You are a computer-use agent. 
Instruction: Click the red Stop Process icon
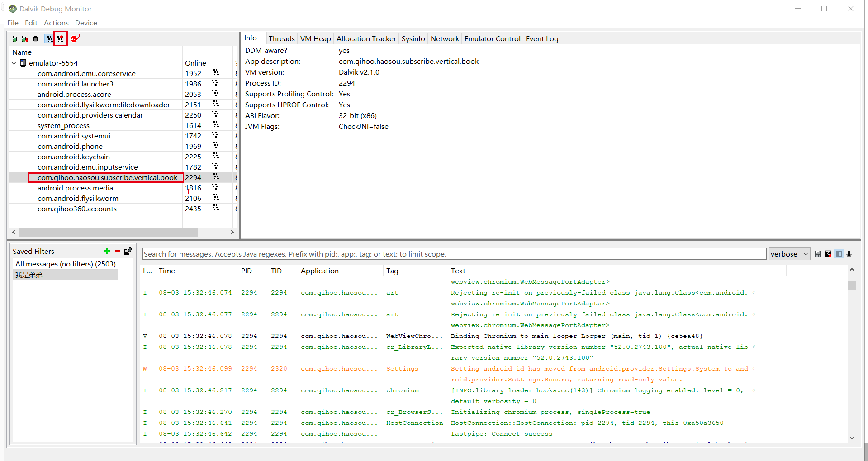click(x=75, y=38)
